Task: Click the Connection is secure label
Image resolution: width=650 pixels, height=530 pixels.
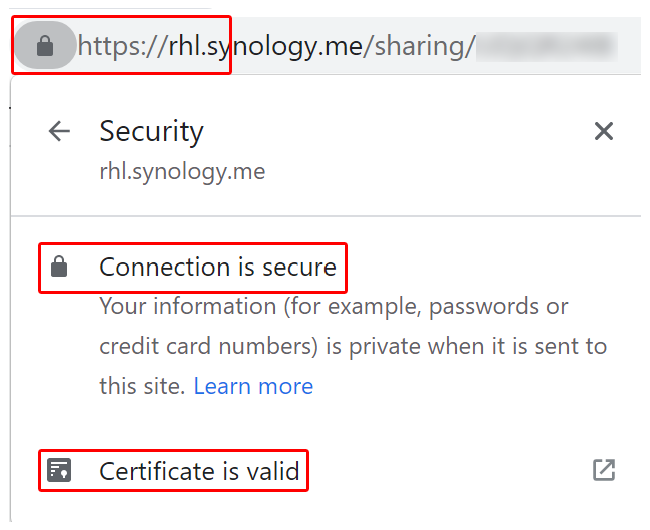Action: pyautogui.click(x=218, y=267)
